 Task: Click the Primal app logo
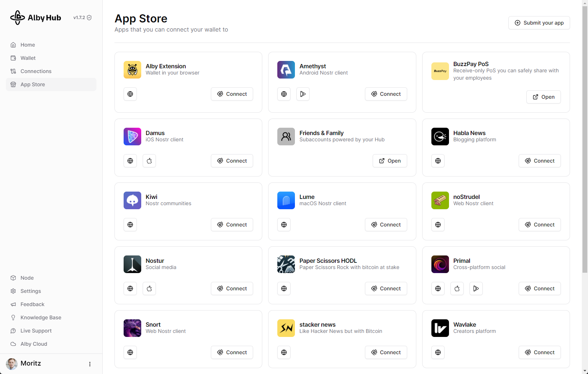point(440,264)
